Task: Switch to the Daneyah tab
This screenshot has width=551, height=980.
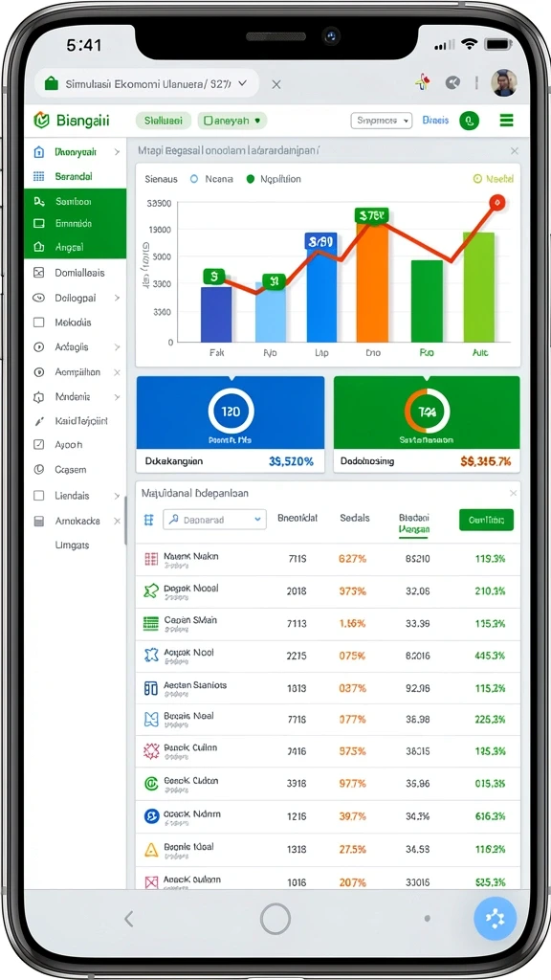Action: pyautogui.click(x=232, y=121)
